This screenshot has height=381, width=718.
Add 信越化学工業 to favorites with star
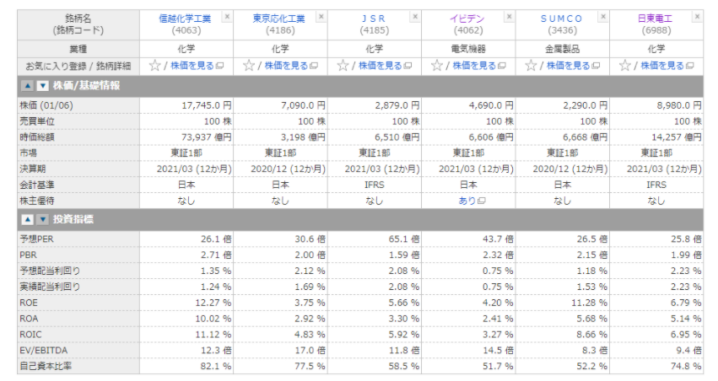click(155, 65)
